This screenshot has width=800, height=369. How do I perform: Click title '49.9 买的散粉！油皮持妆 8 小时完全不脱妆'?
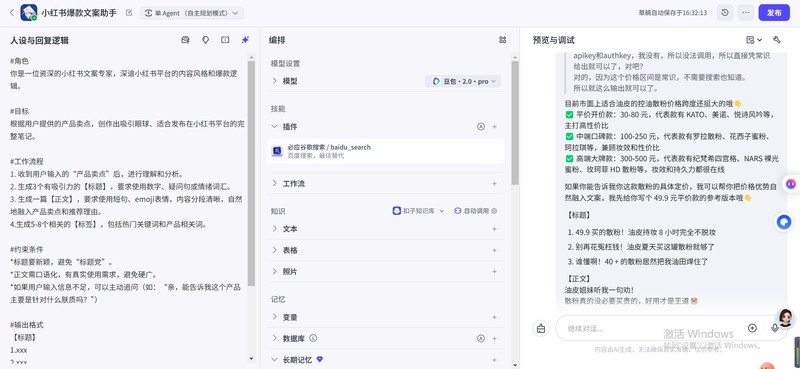pos(644,232)
